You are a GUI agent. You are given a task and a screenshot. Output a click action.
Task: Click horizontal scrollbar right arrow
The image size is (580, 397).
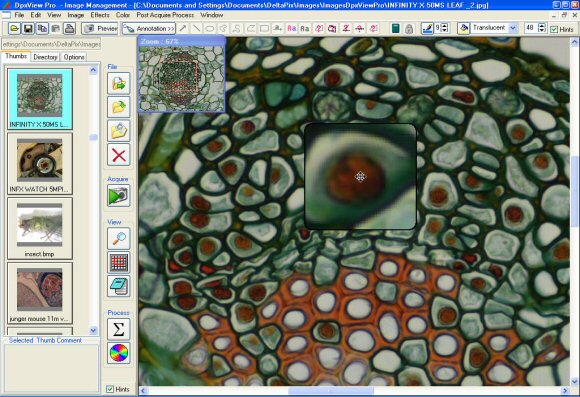565,391
